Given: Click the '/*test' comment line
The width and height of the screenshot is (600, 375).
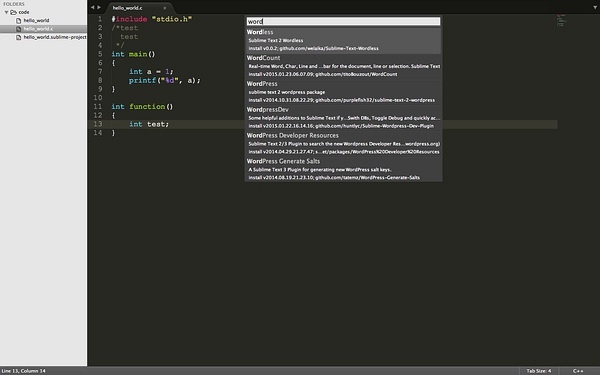Looking at the screenshot, I should [125, 28].
